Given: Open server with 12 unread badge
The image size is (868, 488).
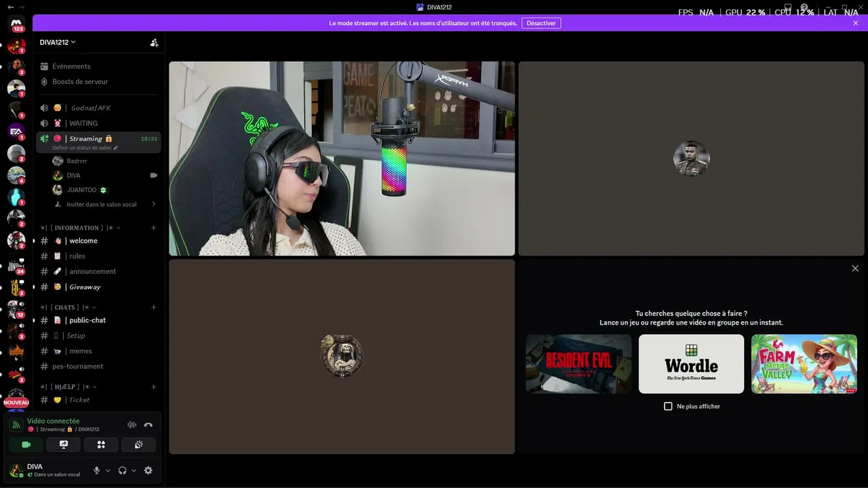Looking at the screenshot, I should (x=16, y=309).
